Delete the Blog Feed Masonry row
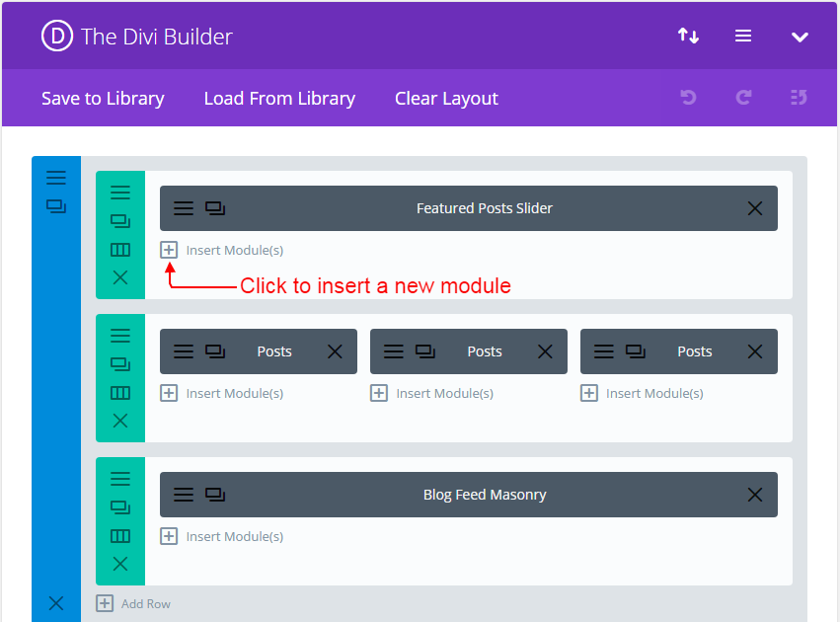The width and height of the screenshot is (840, 622). pos(120,564)
